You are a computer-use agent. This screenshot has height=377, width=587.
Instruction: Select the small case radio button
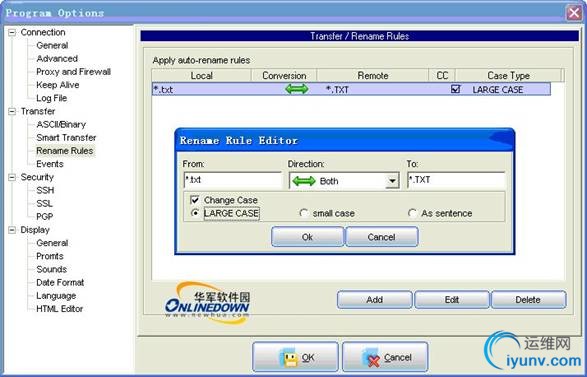[304, 213]
